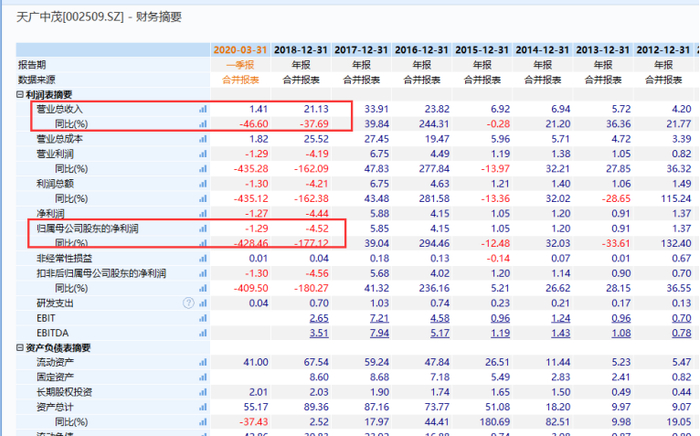The height and width of the screenshot is (436, 700).
Task: Open EBITDA value 3.51 link
Action: [319, 333]
